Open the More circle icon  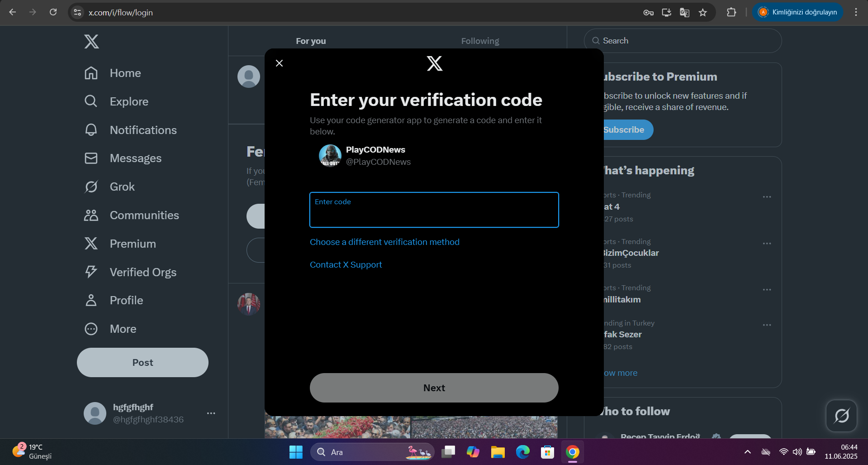[91, 329]
